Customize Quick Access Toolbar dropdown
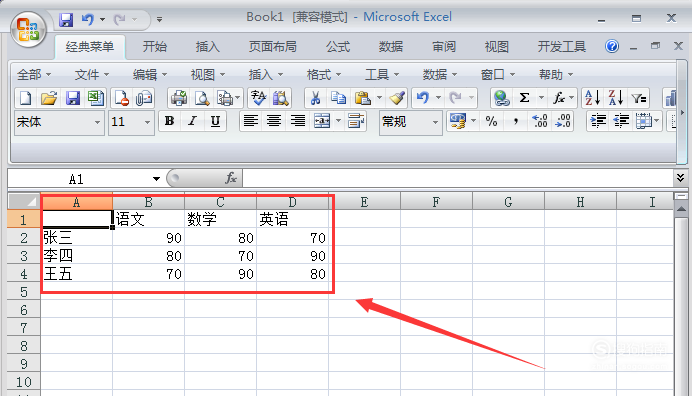 click(159, 19)
